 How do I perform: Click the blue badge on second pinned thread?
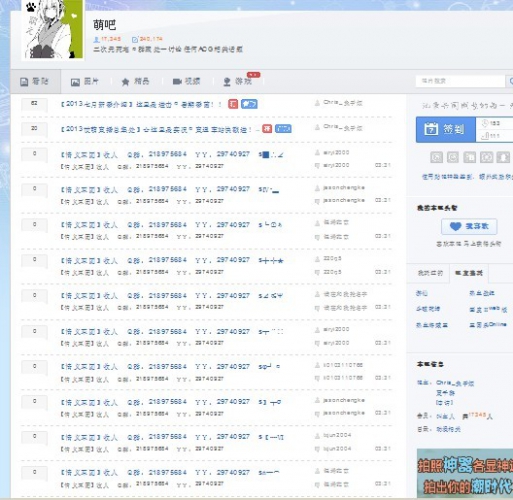(283, 129)
